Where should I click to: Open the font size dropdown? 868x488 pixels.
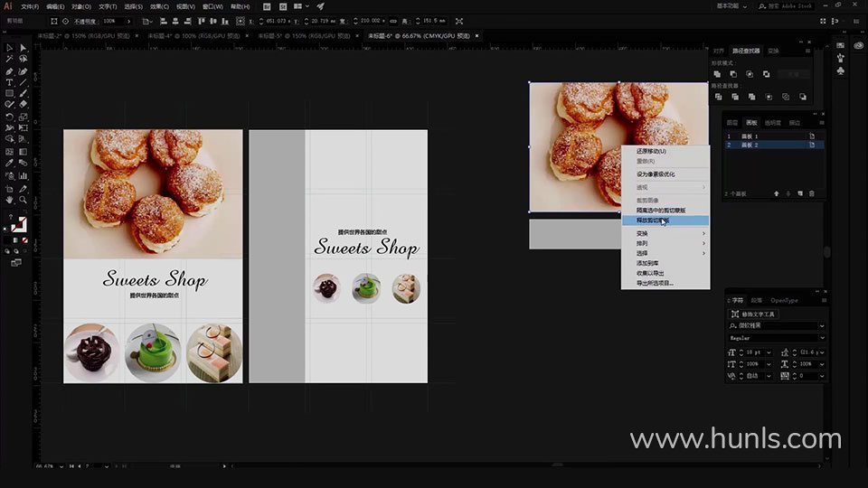click(x=769, y=352)
